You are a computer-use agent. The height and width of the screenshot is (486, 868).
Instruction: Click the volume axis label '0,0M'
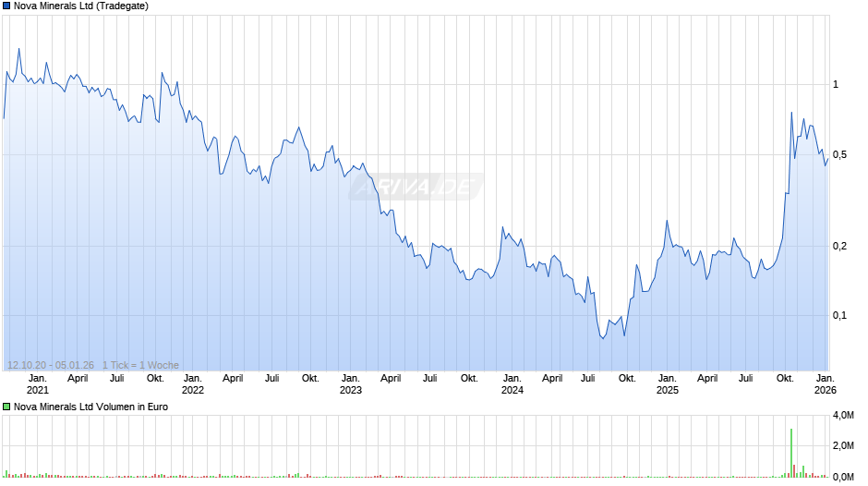[843, 477]
